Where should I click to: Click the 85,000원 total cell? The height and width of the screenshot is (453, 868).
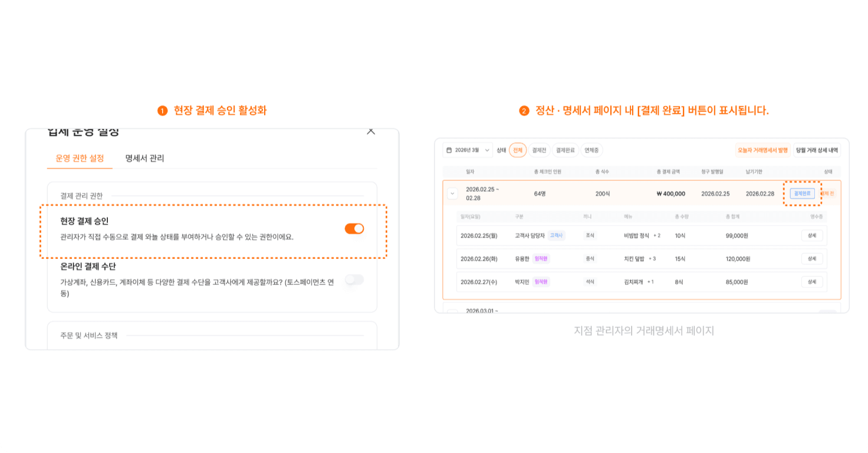tap(737, 282)
